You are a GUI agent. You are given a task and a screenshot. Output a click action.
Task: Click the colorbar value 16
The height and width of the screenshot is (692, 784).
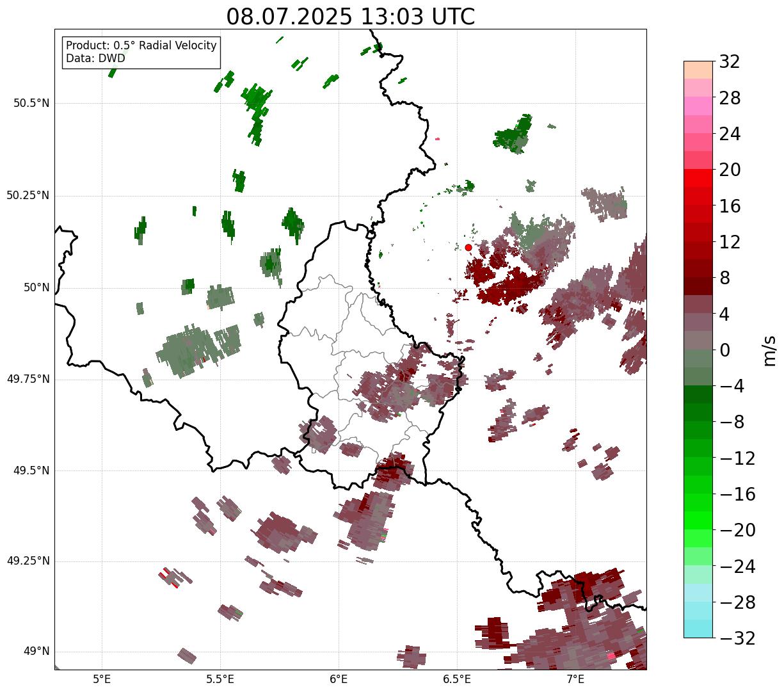(730, 206)
